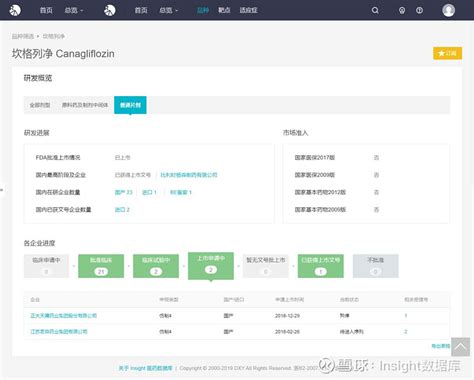Click the leftmost site logo in the navbar
This screenshot has height=380, width=474.
click(x=15, y=10)
